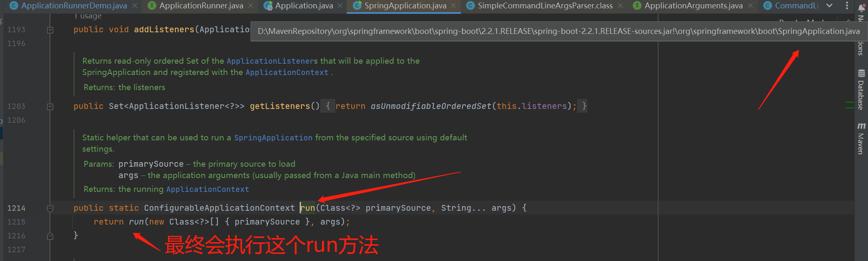Open the Maven tool window
Screen dimensions: 868x261
coord(861,138)
